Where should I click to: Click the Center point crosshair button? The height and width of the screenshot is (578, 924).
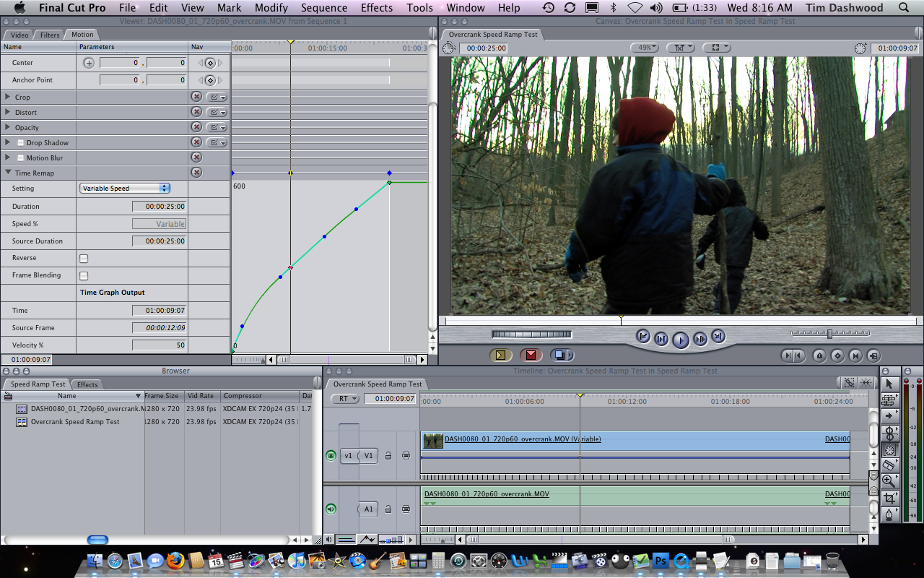coord(89,63)
